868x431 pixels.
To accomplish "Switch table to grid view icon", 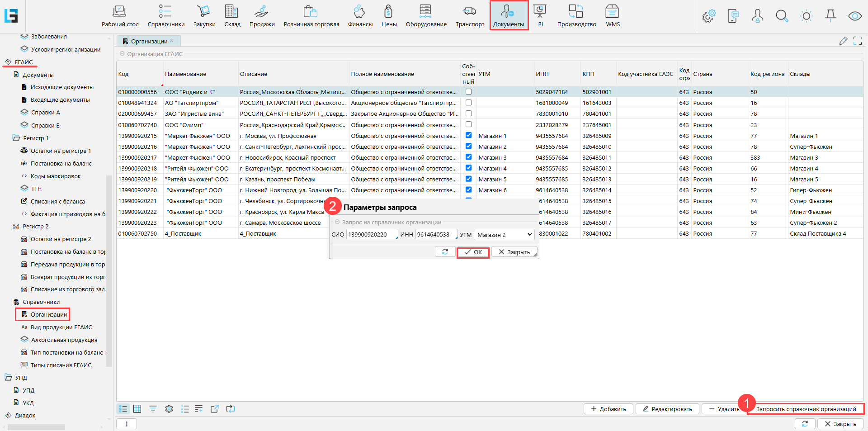I will 137,409.
